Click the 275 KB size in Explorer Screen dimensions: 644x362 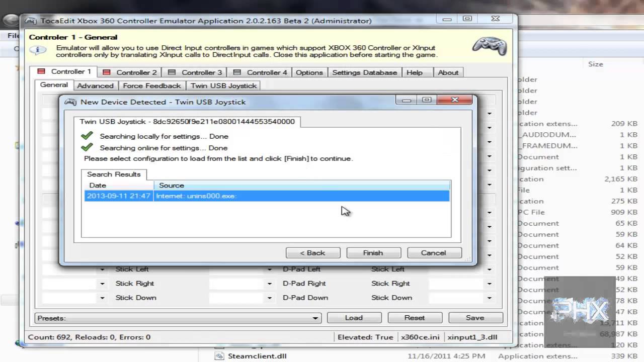pyautogui.click(x=624, y=201)
